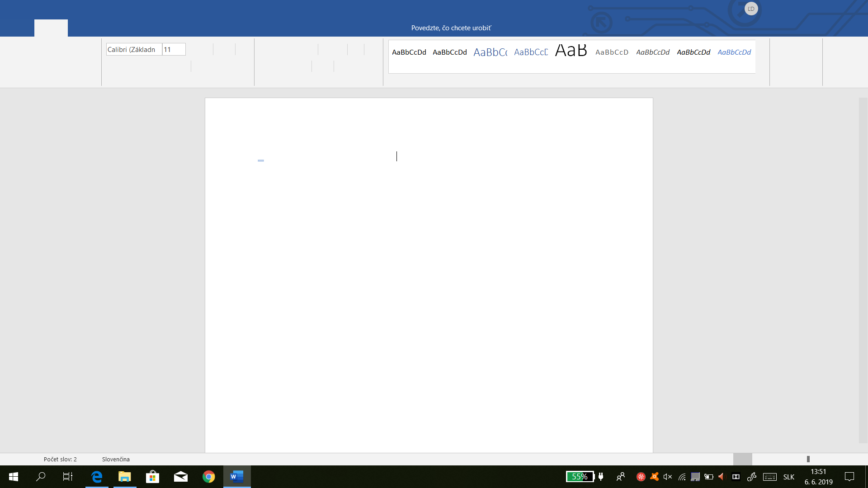Click the zoom slider handle in the status bar
The height and width of the screenshot is (488, 868).
pyautogui.click(x=808, y=459)
